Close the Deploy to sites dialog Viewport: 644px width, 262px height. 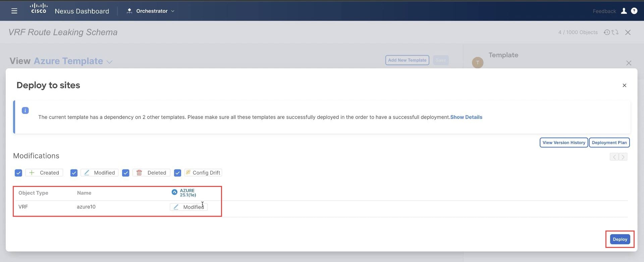click(624, 85)
